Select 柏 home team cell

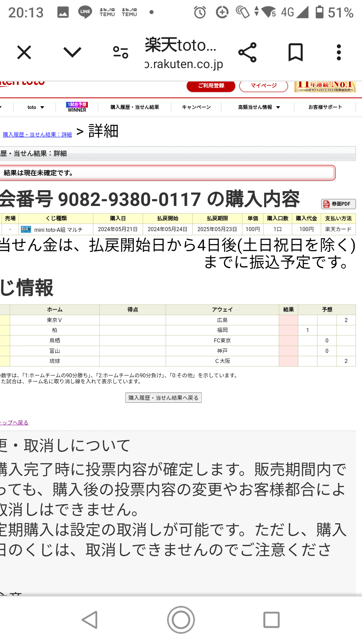(55, 330)
